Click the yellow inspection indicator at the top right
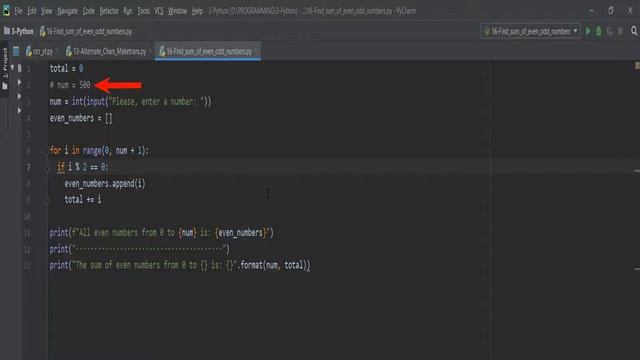 coord(637,66)
